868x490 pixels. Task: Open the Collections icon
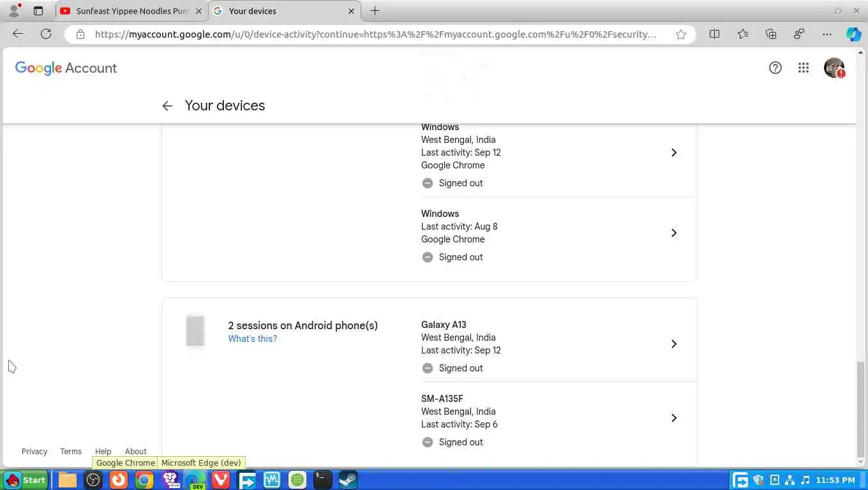click(771, 34)
